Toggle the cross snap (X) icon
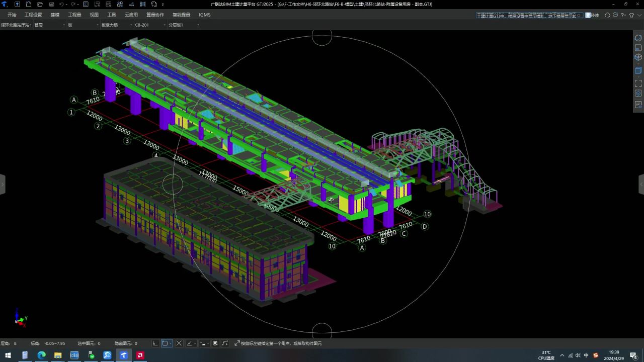 (179, 343)
